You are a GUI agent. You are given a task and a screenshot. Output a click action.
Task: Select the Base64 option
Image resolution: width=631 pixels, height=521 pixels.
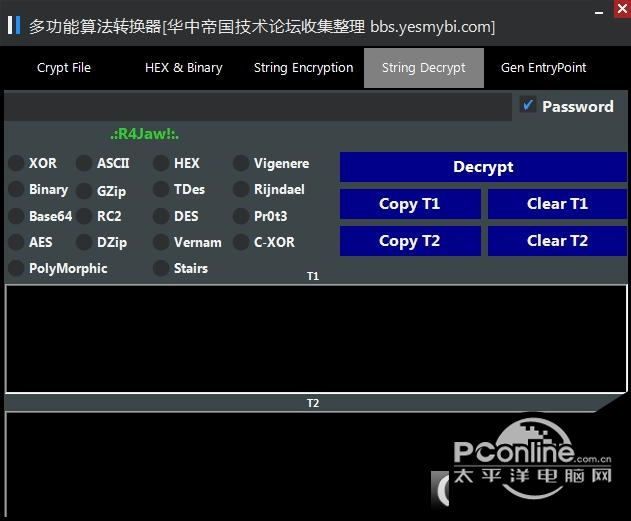click(16, 216)
